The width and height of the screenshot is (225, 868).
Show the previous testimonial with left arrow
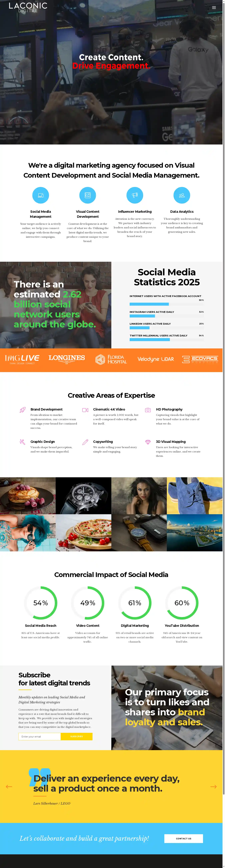[x=9, y=786]
